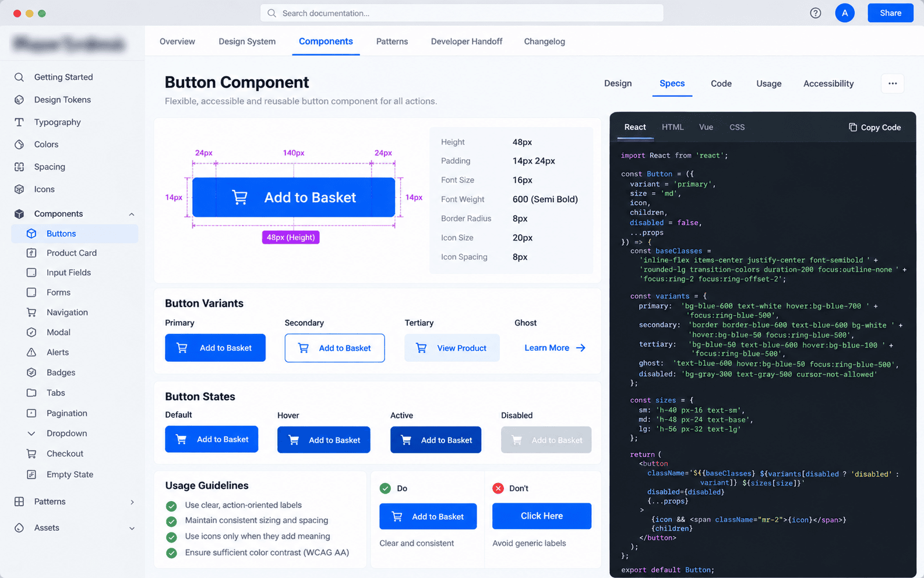Select Buttons in the Components tree
Viewport: 924px width, 578px height.
[x=75, y=234]
